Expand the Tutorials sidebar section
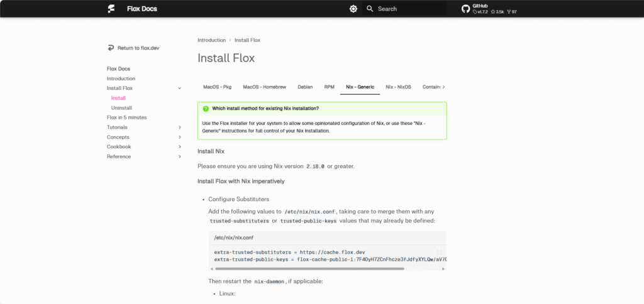 pyautogui.click(x=180, y=127)
